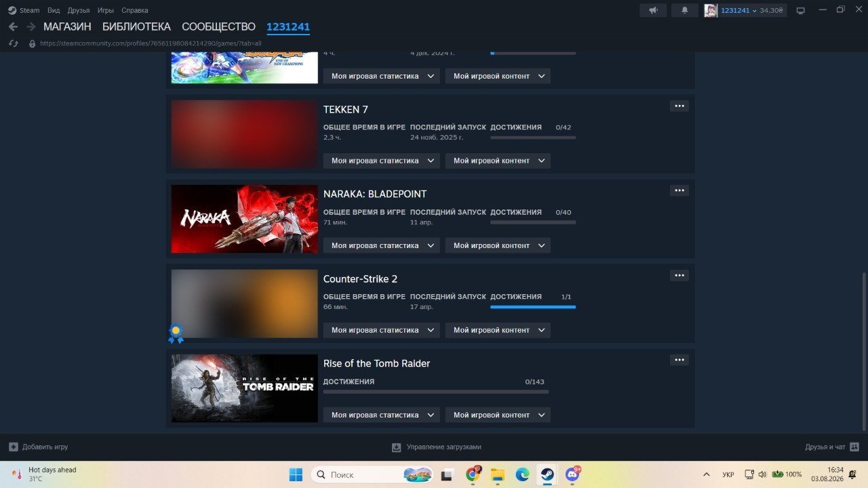868x488 pixels.
Task: Expand NARAKA game statistics dropdown
Action: (381, 245)
